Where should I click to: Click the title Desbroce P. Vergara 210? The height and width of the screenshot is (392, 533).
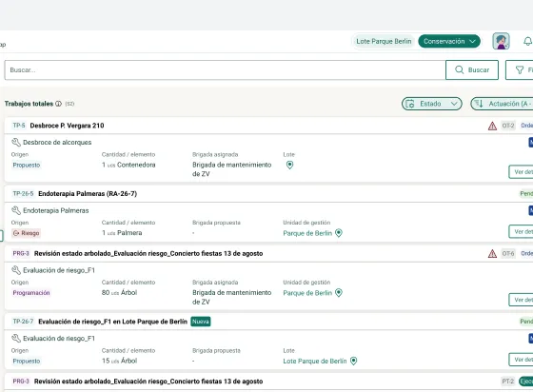click(x=67, y=126)
